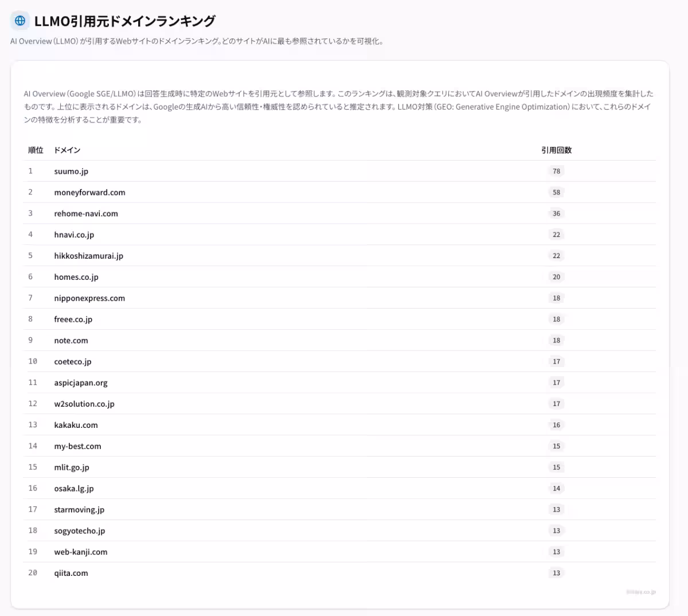Click the globe icon beside the title
The width and height of the screenshot is (688, 616).
pyautogui.click(x=20, y=21)
